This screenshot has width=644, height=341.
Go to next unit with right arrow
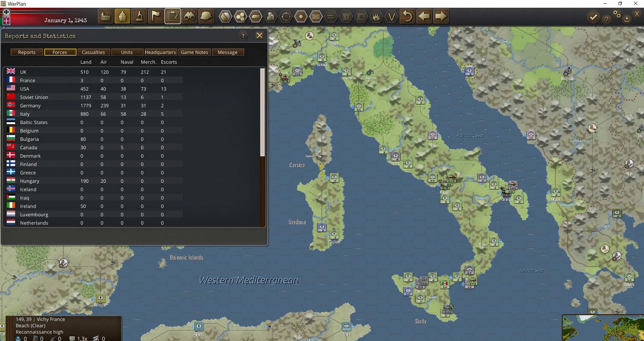[x=441, y=16]
